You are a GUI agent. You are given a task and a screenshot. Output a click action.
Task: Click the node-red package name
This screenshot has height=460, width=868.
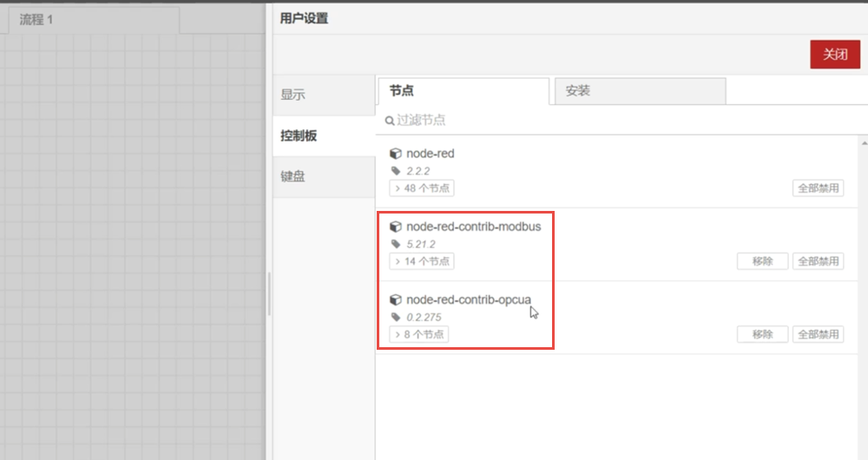pyautogui.click(x=431, y=154)
